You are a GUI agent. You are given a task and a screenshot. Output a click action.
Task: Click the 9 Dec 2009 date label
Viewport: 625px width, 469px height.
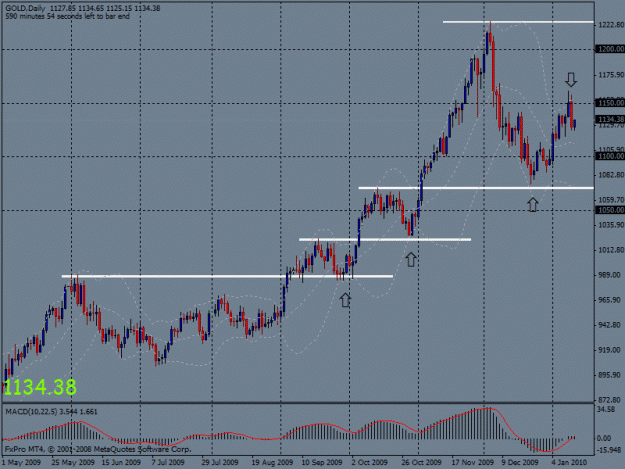(x=520, y=462)
